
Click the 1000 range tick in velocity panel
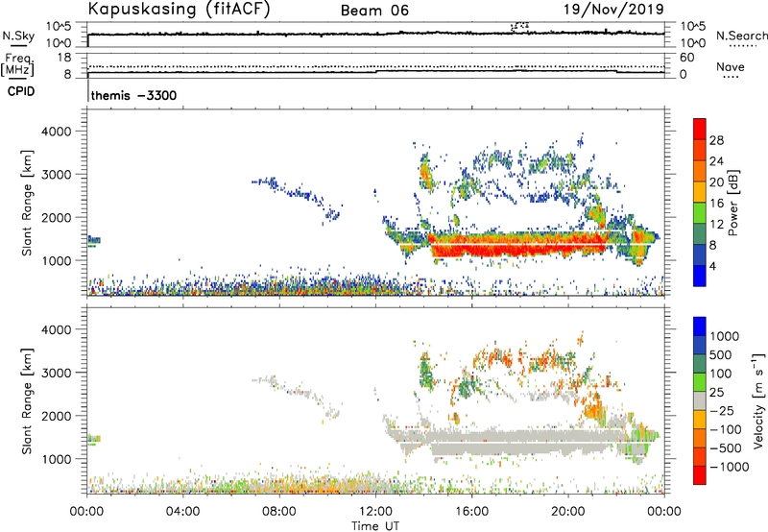57,459
